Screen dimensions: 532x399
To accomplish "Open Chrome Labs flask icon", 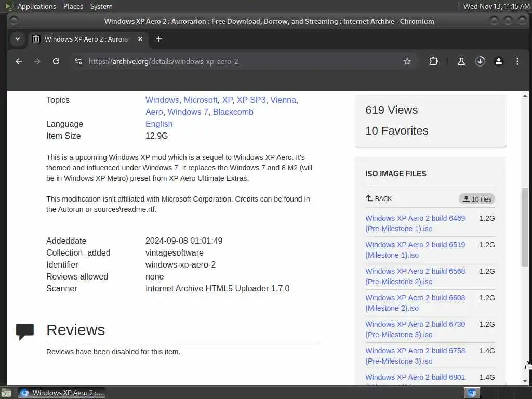I will pos(461,61).
